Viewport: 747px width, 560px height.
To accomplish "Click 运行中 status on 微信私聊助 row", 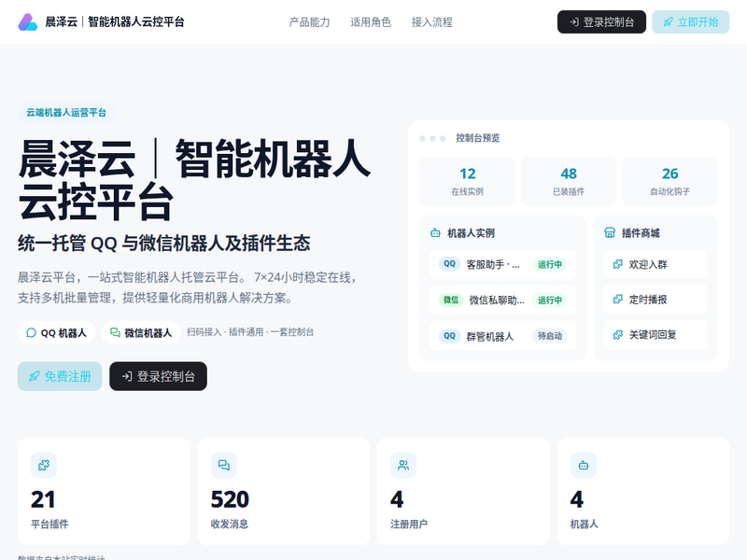I will click(x=550, y=300).
